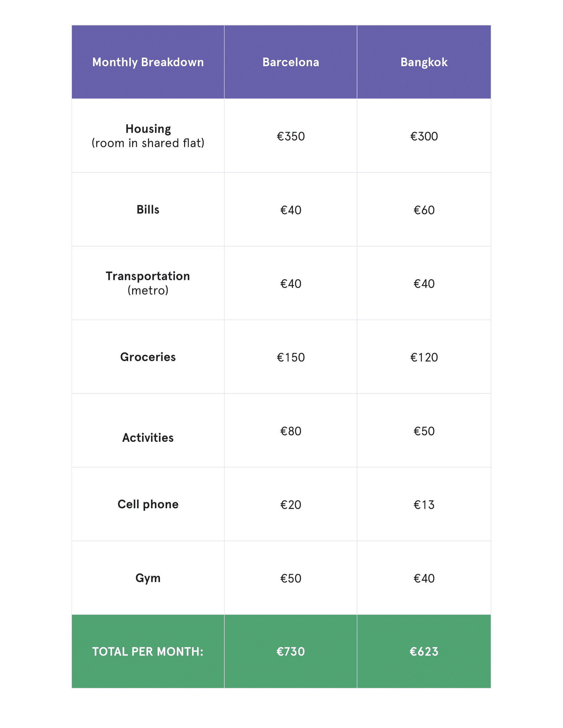Click the Activities row label
Viewport: 563px width, 728px height.
pyautogui.click(x=148, y=437)
